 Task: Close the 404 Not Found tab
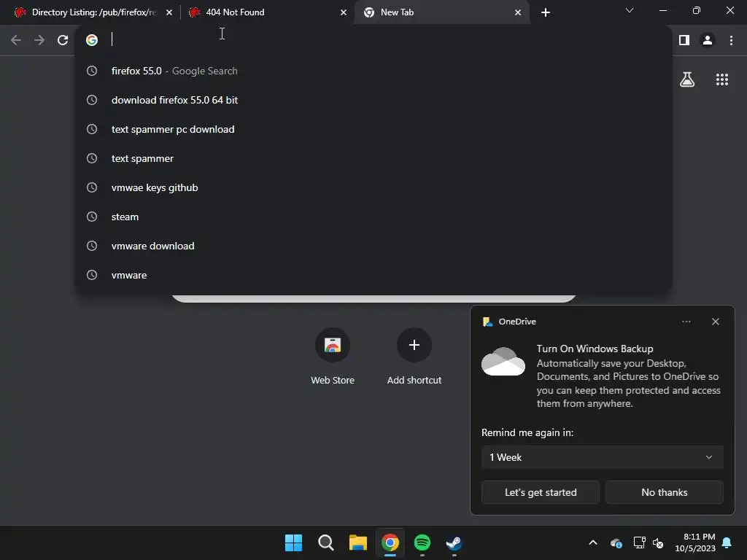pos(344,12)
